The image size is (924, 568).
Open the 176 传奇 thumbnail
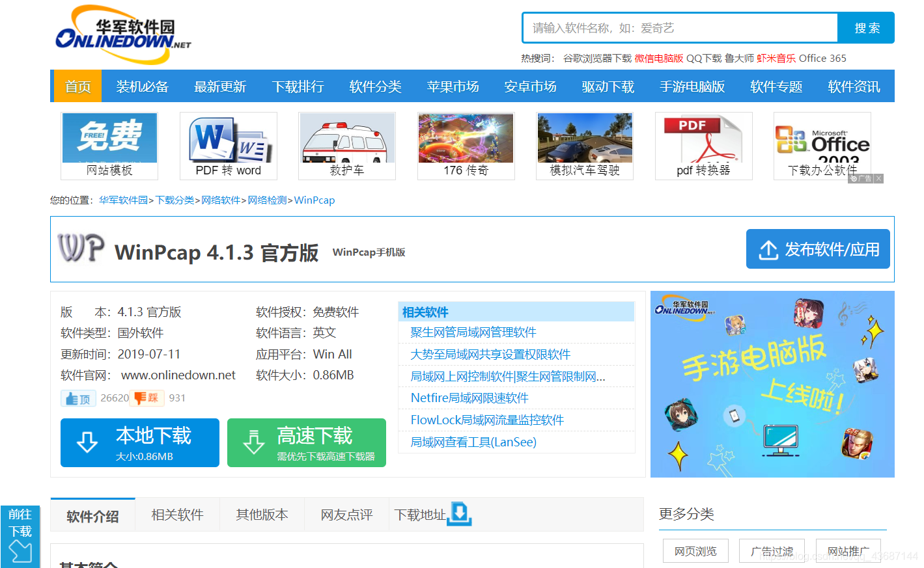click(x=466, y=146)
